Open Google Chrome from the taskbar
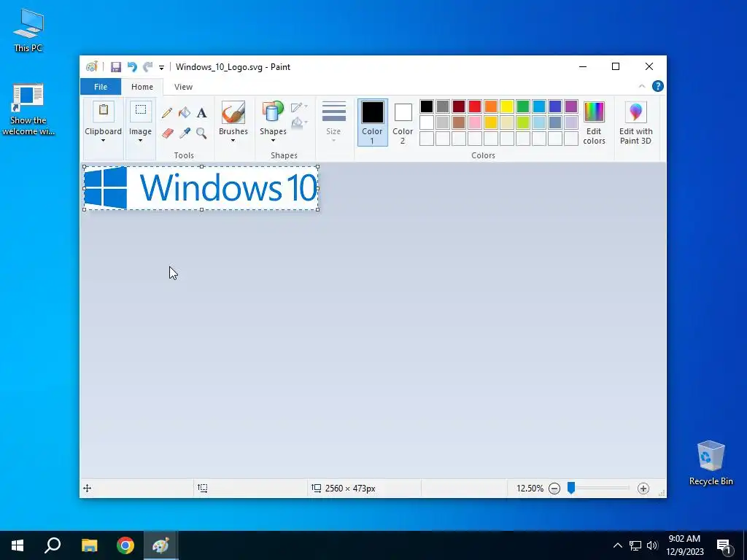 [x=125, y=545]
